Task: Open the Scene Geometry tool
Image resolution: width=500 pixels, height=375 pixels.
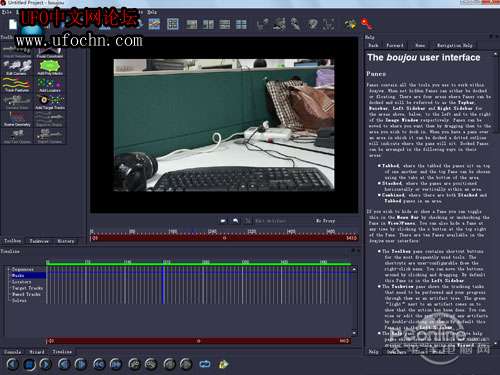Action: (x=17, y=119)
